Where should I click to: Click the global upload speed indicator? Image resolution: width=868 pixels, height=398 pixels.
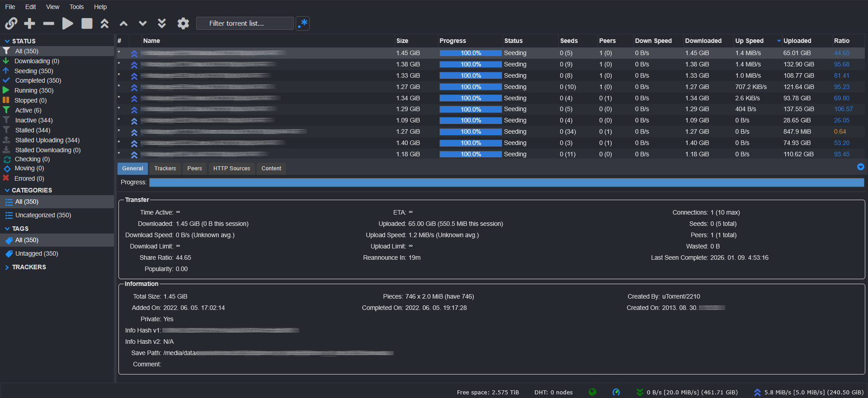[x=808, y=392]
